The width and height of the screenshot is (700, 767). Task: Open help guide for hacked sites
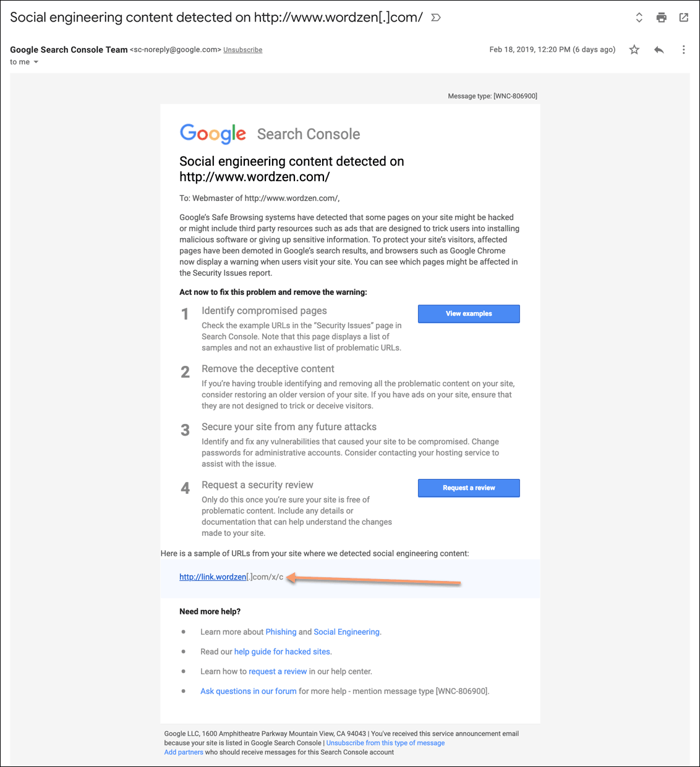click(282, 652)
